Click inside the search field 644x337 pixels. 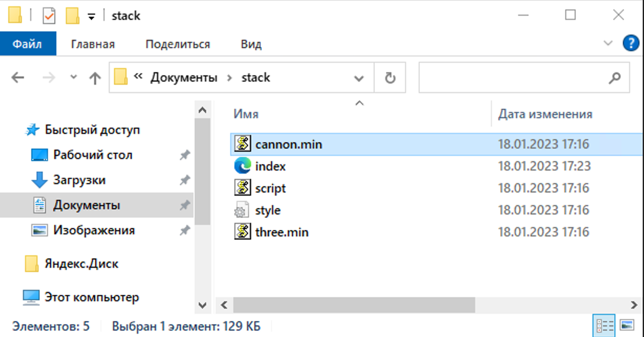point(524,77)
